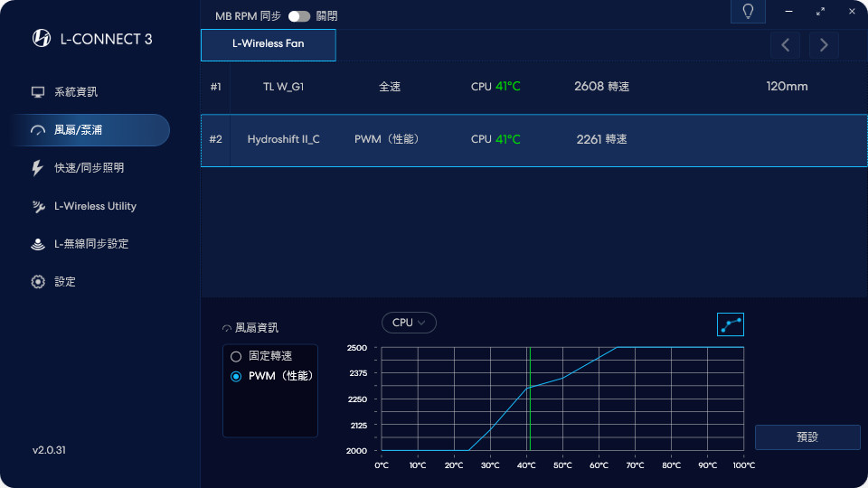The width and height of the screenshot is (868, 488).
Task: Open the CPU temperature source dropdown
Action: click(x=409, y=323)
